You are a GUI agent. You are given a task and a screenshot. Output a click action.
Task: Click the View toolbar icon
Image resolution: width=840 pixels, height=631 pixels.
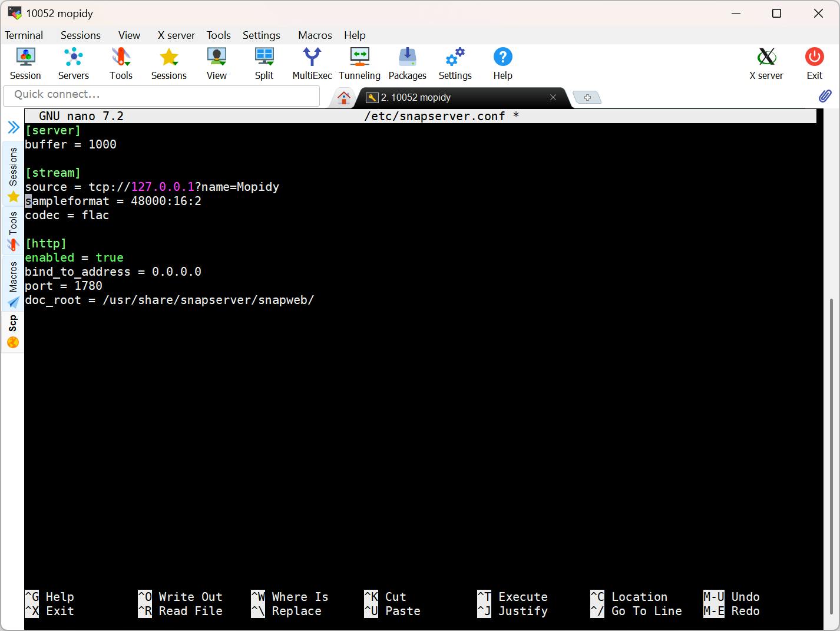tap(217, 64)
